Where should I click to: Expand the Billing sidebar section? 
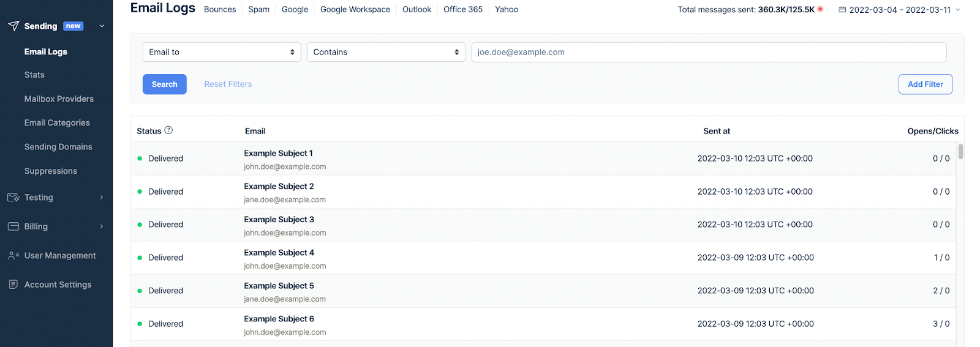[x=102, y=226]
